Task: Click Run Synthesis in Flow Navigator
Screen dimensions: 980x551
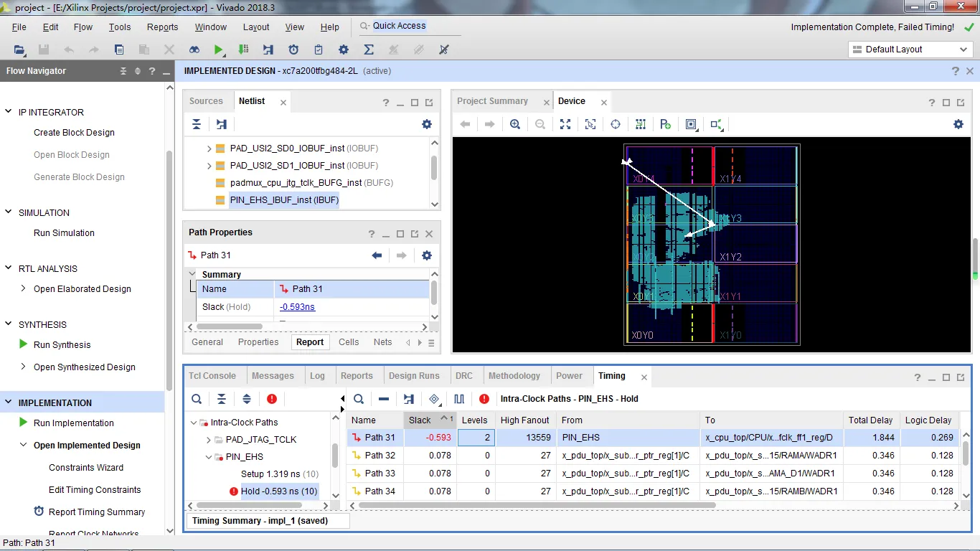Action: point(62,345)
